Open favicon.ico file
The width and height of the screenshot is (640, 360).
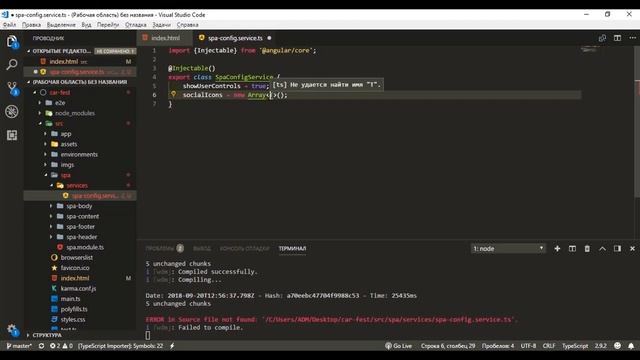pos(75,268)
